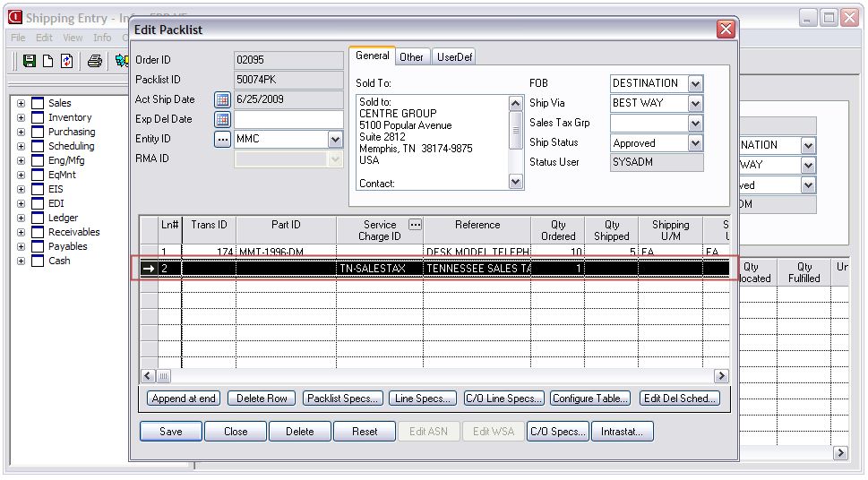The height and width of the screenshot is (480, 868).
Task: Open the FOB DESTINATION dropdown
Action: pyautogui.click(x=695, y=83)
